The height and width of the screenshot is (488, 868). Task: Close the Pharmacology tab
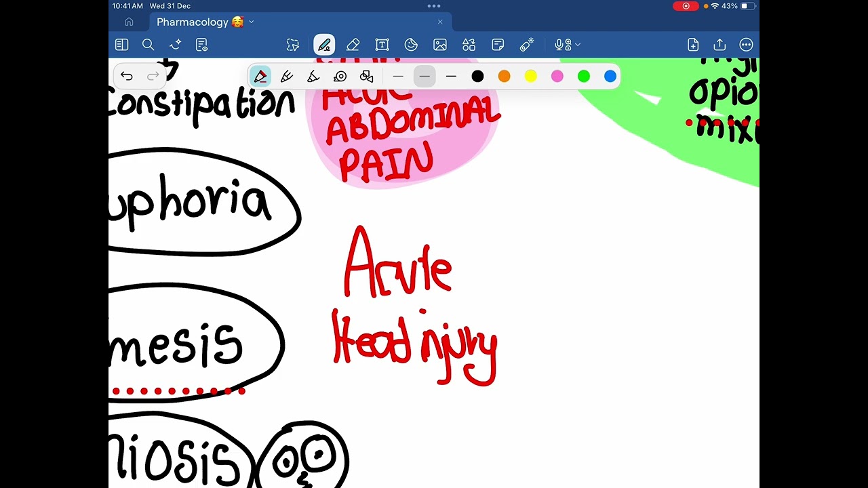pos(440,22)
